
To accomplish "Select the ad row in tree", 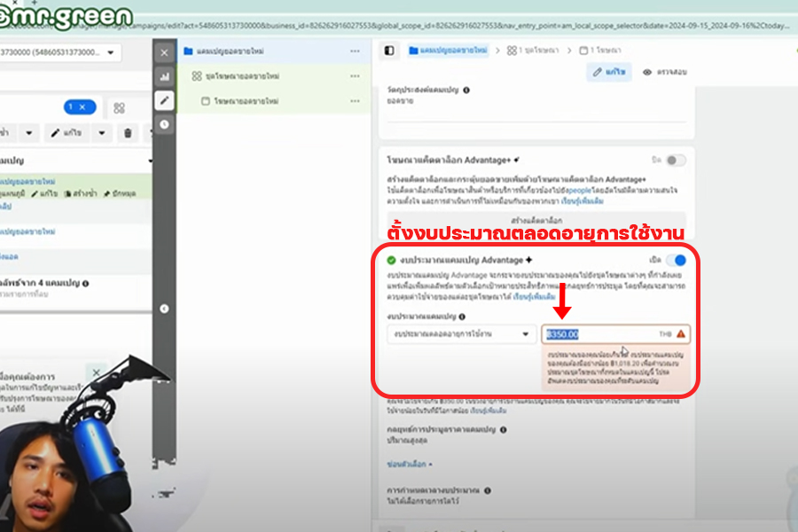I will tap(274, 101).
